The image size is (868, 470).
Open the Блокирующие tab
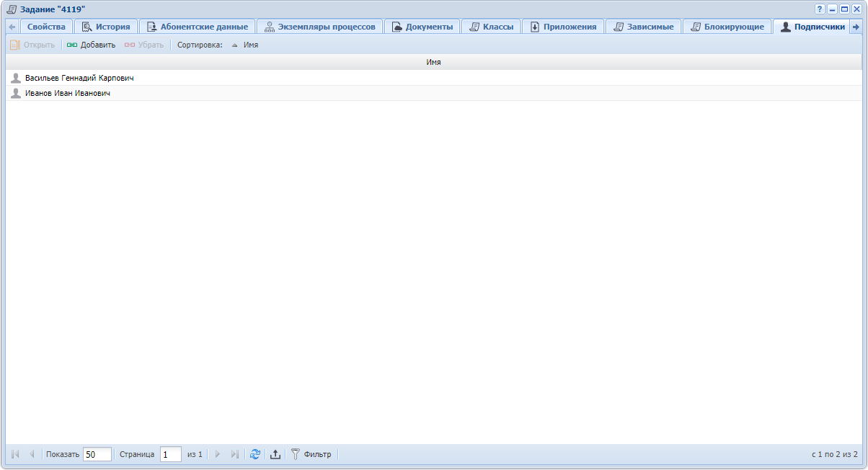[727, 27]
